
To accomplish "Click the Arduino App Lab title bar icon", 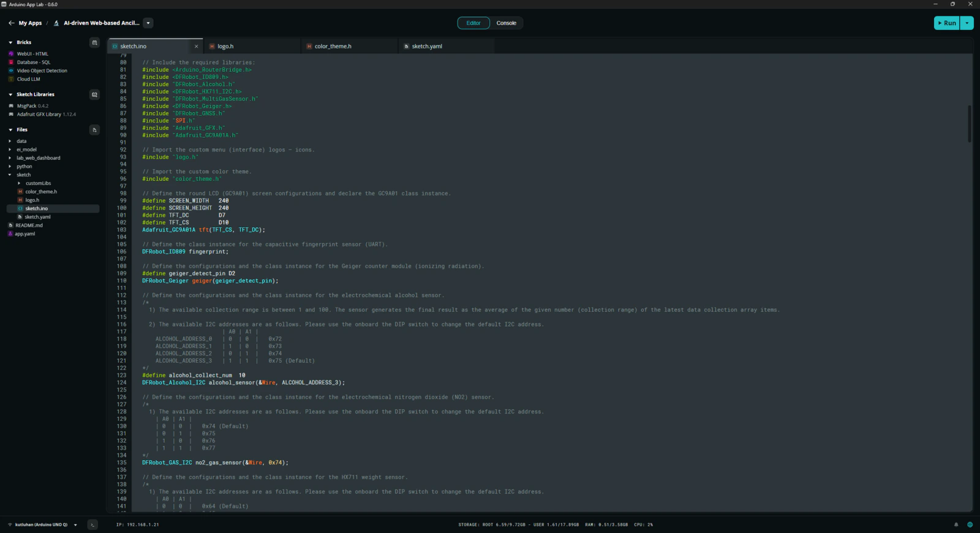I will coord(4,4).
